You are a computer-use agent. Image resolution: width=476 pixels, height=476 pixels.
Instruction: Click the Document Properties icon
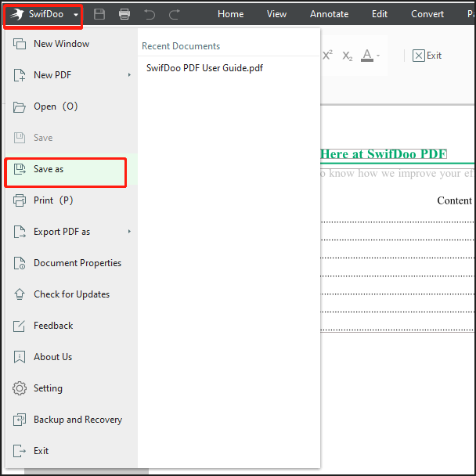[x=20, y=263]
